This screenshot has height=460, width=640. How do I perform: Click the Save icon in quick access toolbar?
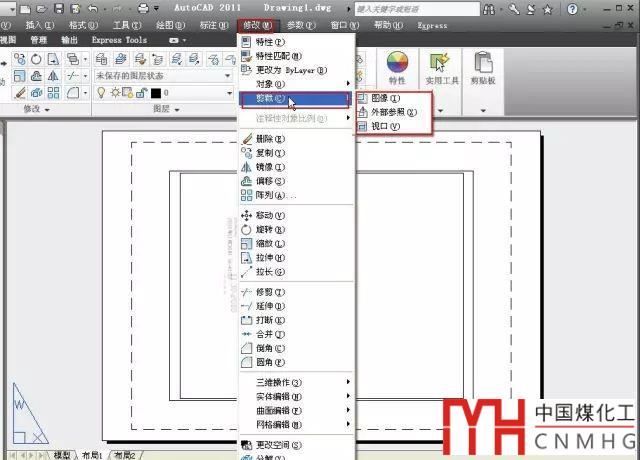coord(58,8)
